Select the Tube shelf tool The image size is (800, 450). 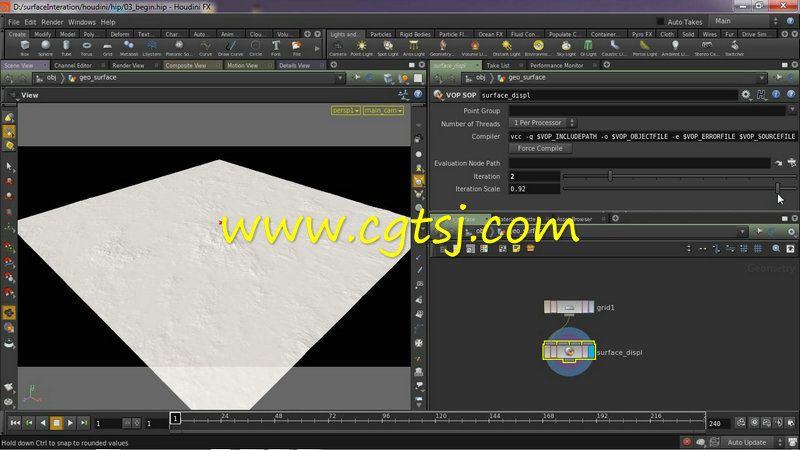coord(66,48)
